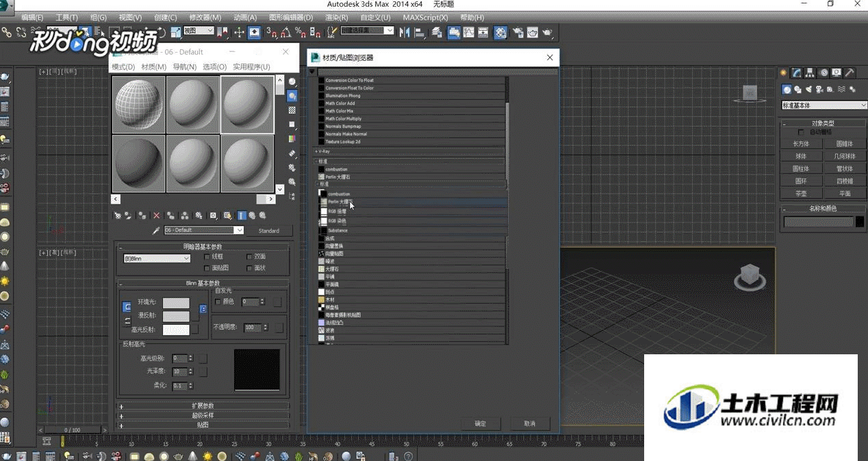Click the Standard material type button
868x461 pixels.
[x=268, y=230]
